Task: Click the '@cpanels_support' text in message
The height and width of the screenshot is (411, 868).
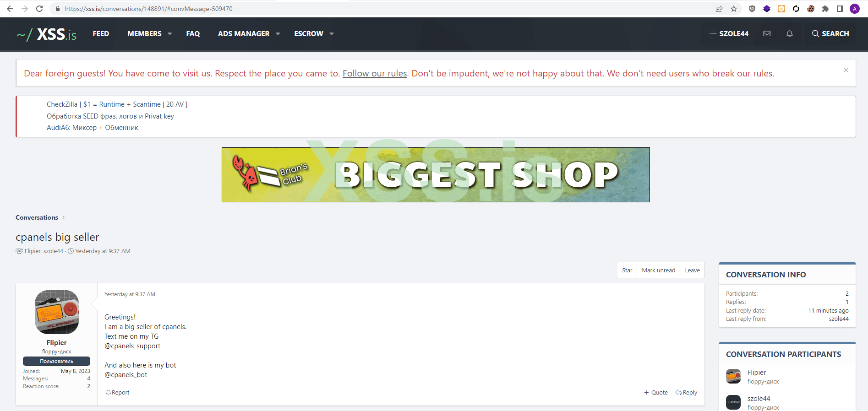Action: (132, 346)
